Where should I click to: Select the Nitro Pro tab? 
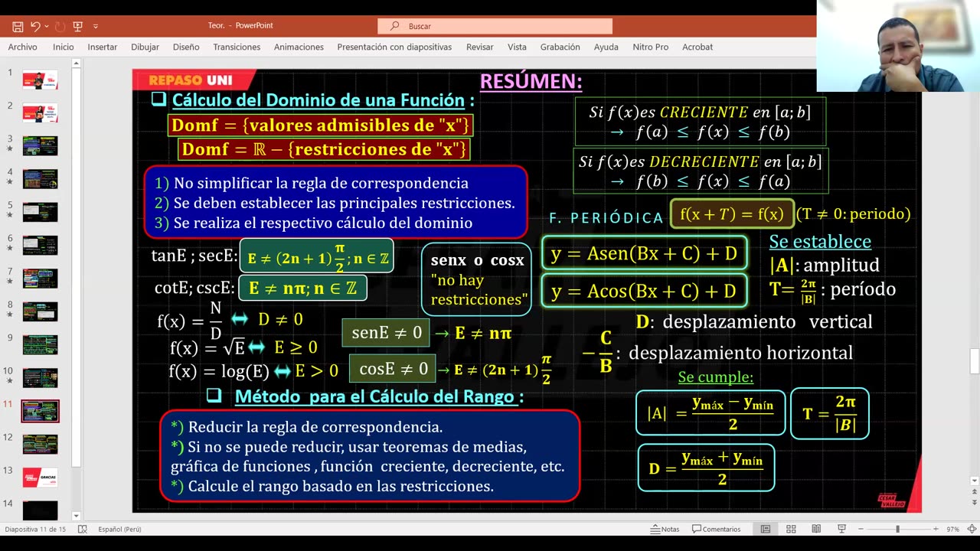click(651, 47)
